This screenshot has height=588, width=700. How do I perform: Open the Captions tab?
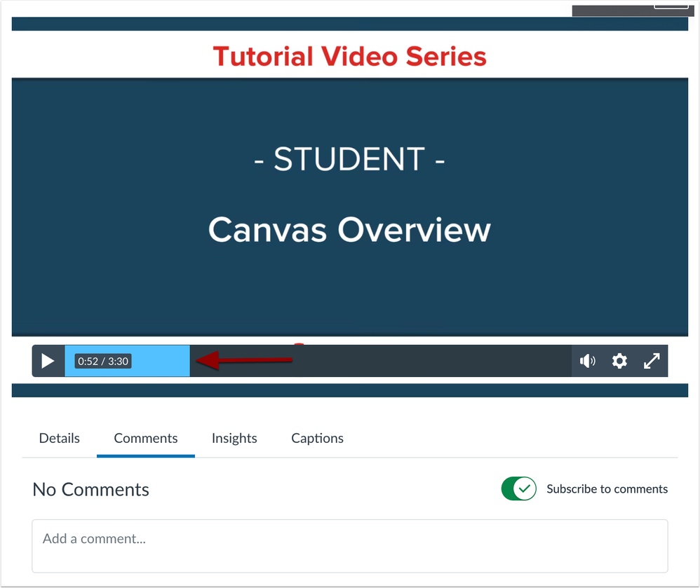(318, 438)
